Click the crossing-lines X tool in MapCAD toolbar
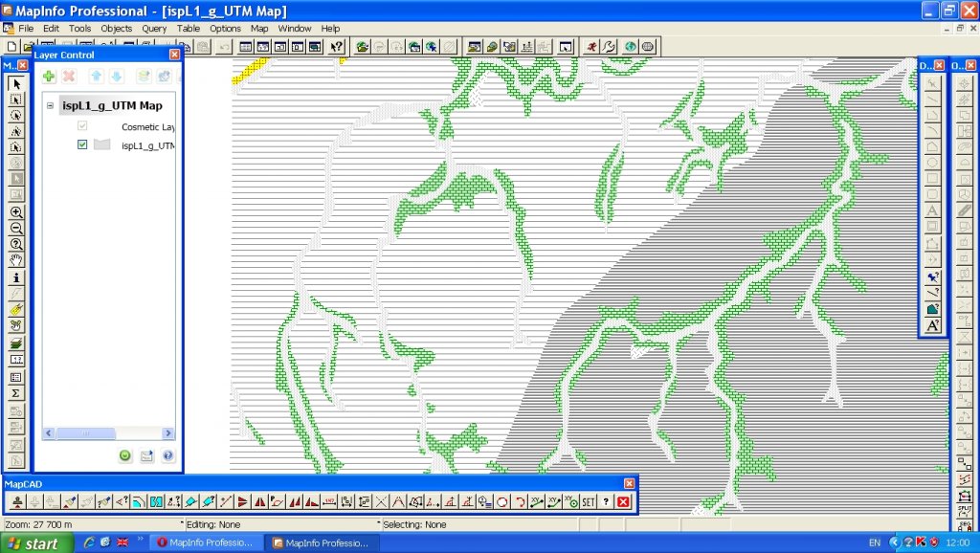The image size is (980, 553). tap(381, 501)
